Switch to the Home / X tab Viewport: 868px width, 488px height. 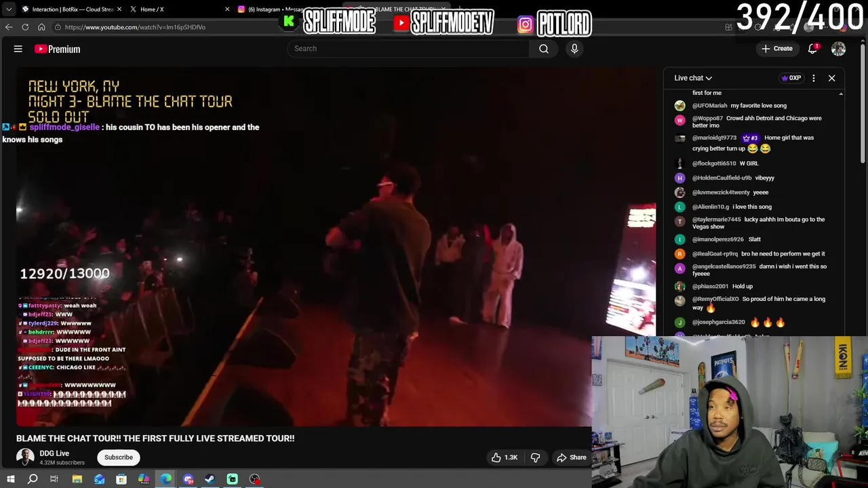180,9
